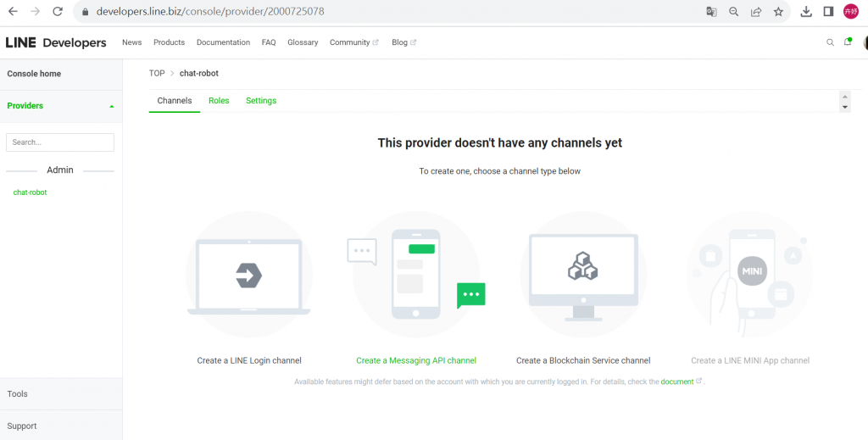
Task: Open the document link in the footnote
Action: (677, 382)
